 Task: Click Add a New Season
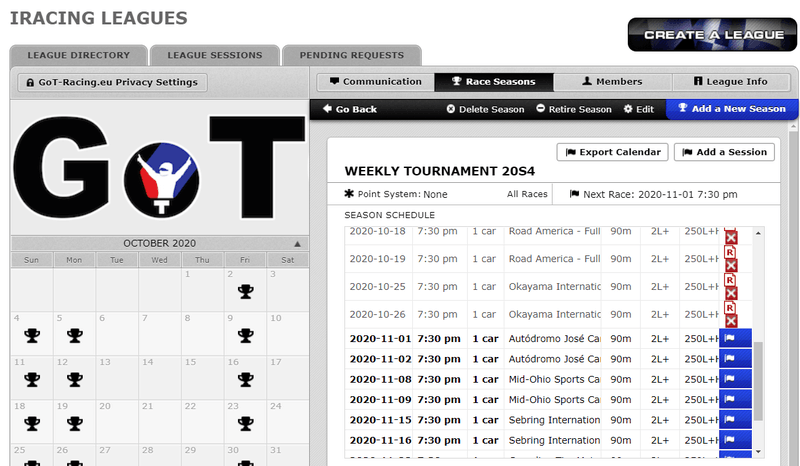point(732,109)
